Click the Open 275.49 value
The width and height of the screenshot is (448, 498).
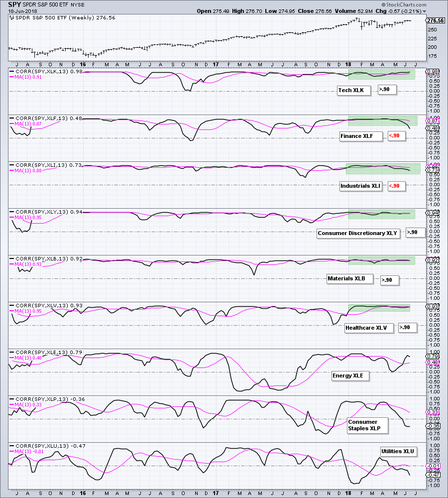click(x=213, y=11)
